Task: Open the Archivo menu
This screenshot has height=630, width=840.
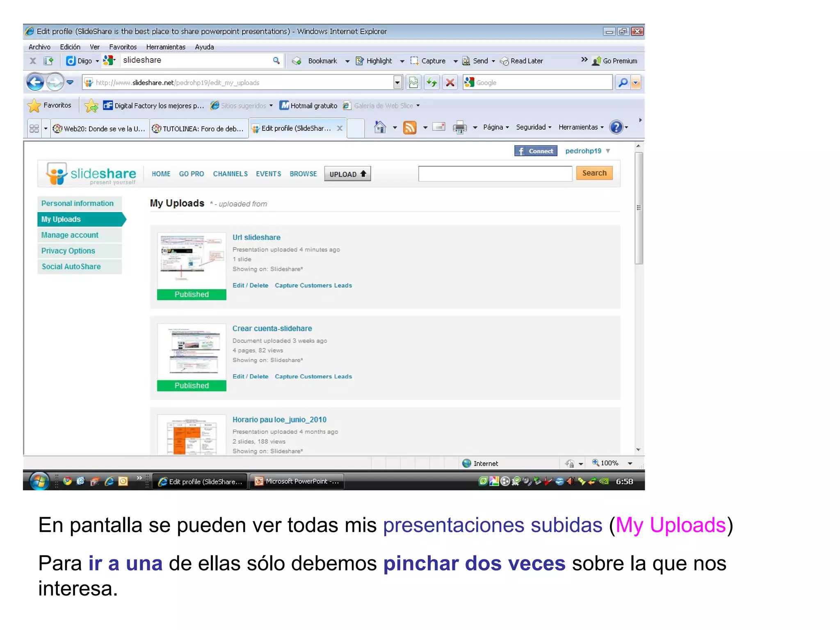Action: pos(39,47)
